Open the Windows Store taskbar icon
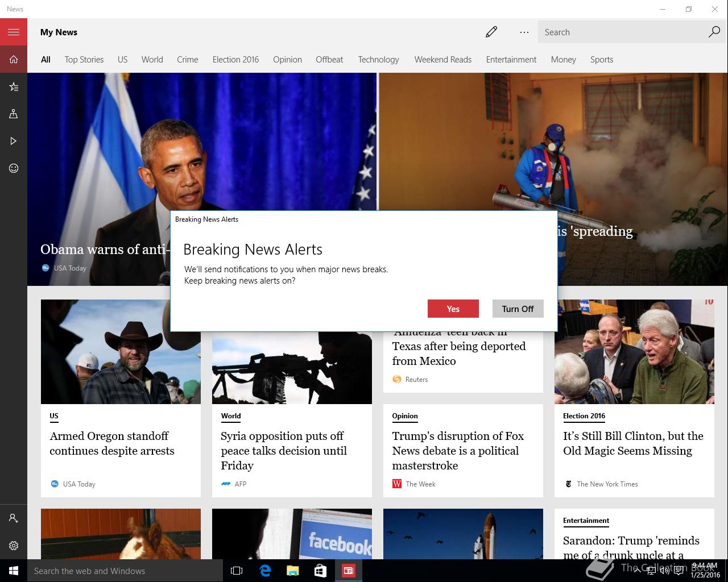The height and width of the screenshot is (582, 728). coord(321,571)
